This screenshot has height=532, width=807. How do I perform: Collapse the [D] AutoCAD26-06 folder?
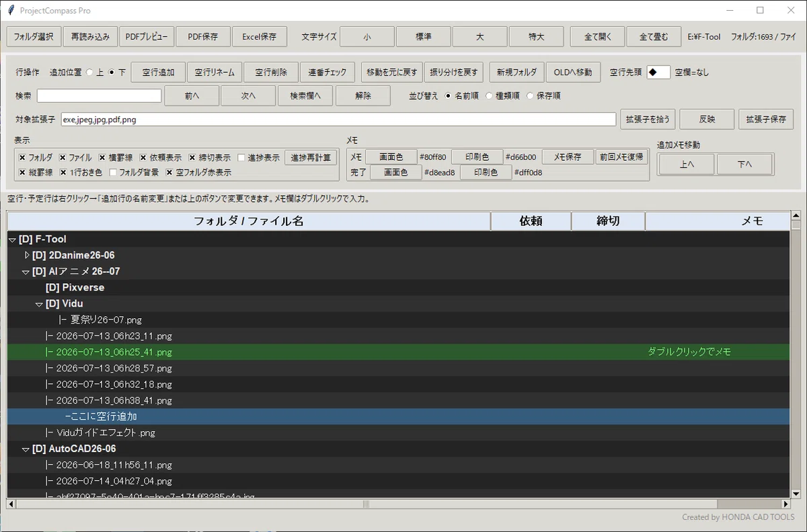[26, 449]
